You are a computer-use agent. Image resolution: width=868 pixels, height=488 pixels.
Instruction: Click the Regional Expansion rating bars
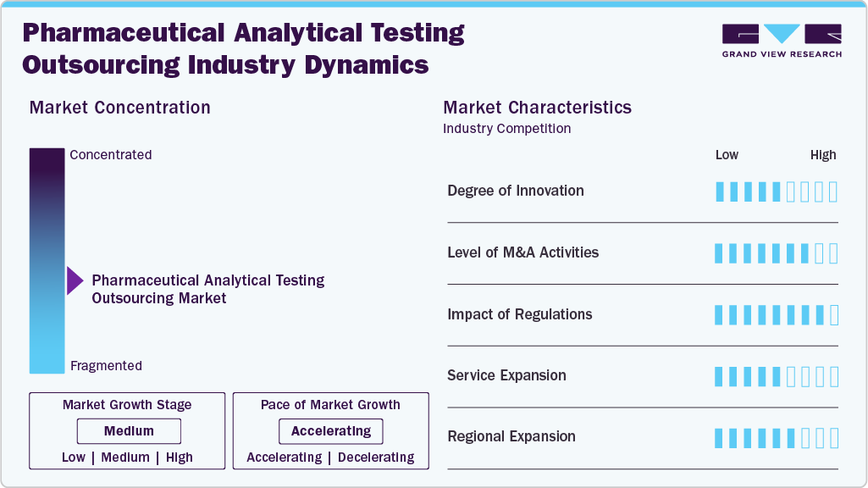pos(776,437)
